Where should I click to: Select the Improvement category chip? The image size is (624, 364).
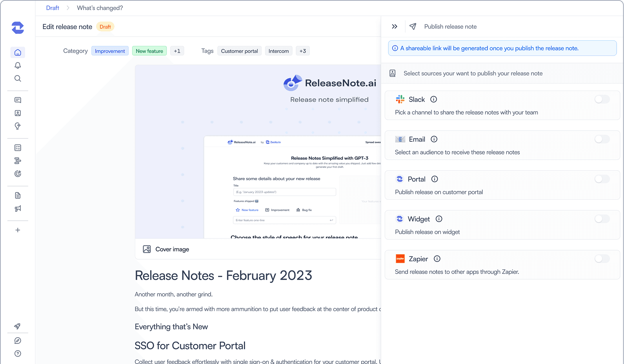110,51
